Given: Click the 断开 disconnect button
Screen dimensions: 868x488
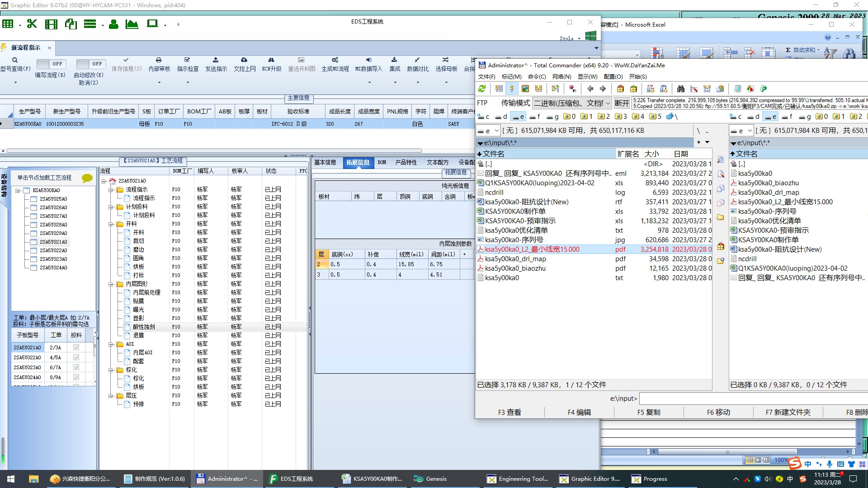Looking at the screenshot, I should [622, 103].
